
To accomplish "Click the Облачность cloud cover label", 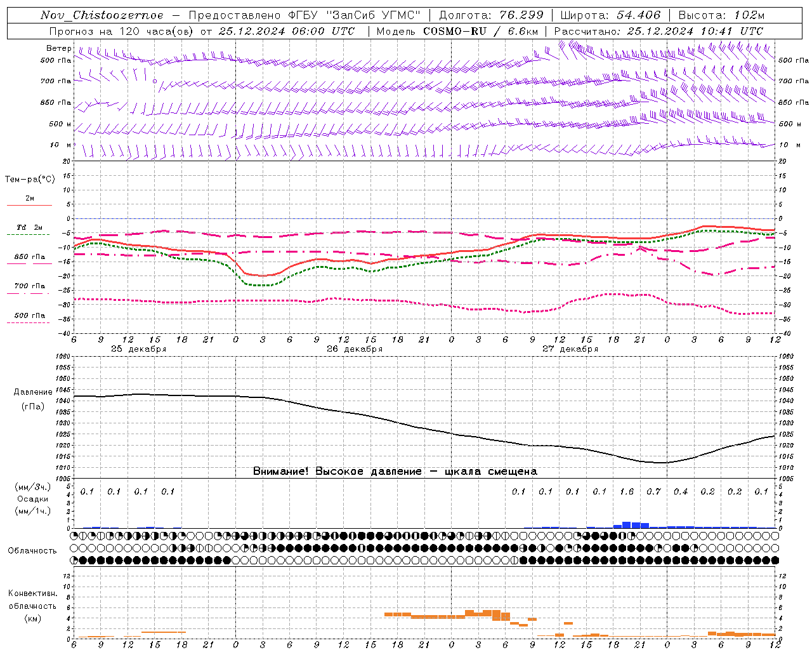I will (x=32, y=551).
